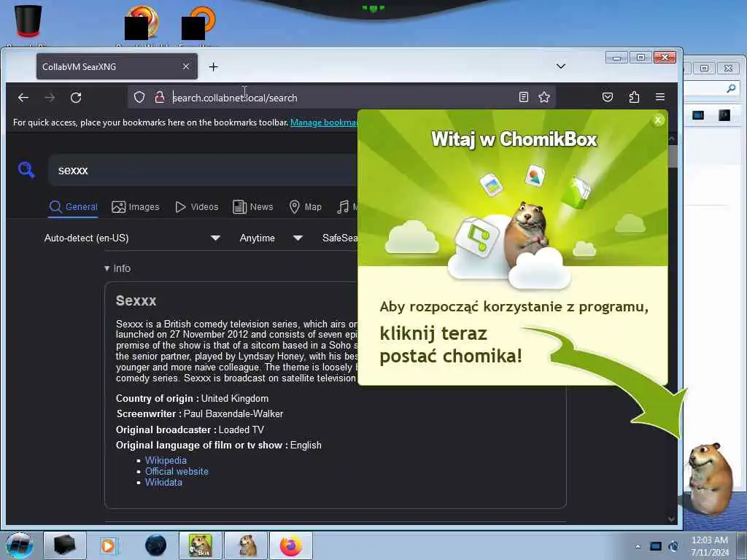Open the Official website link
This screenshot has height=560, width=747.
point(177,472)
